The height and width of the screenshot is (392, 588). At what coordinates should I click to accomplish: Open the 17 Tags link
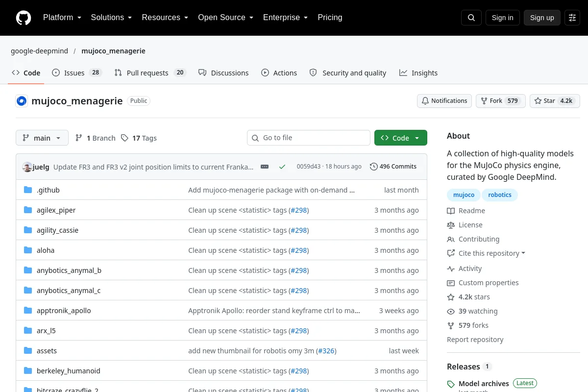click(x=139, y=138)
